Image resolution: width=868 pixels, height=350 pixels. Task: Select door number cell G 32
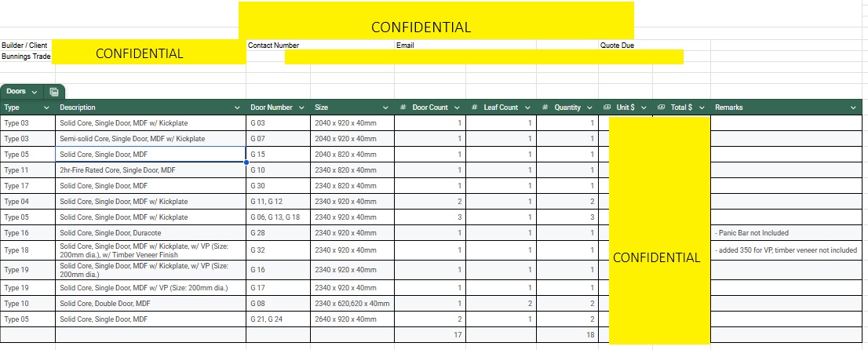point(278,250)
